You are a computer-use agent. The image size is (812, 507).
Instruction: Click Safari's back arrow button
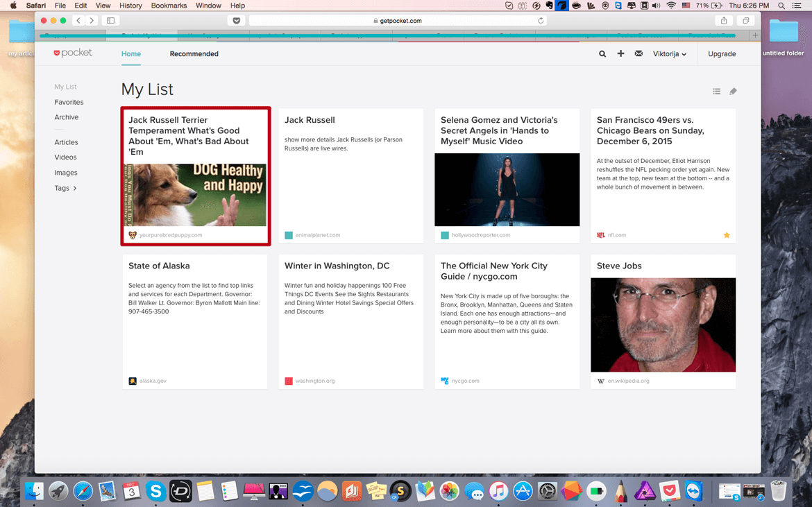click(78, 21)
